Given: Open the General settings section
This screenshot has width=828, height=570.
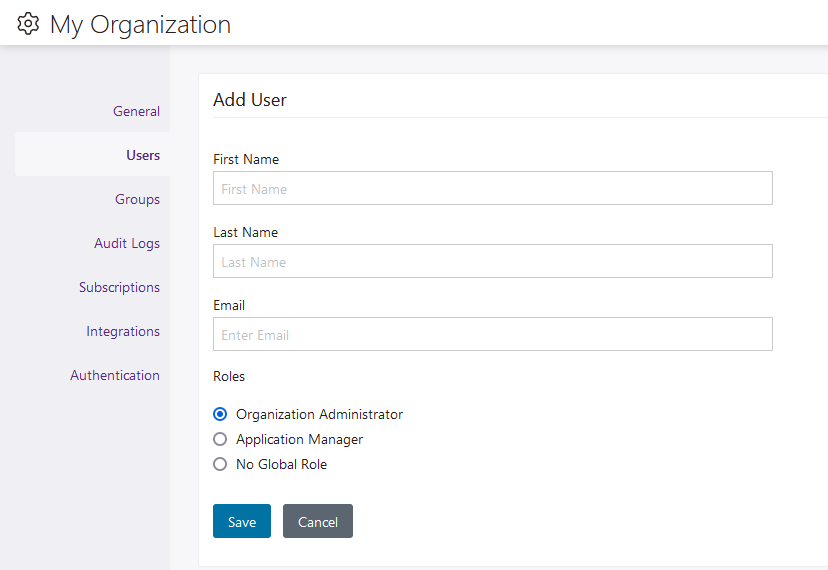Looking at the screenshot, I should click(x=136, y=111).
